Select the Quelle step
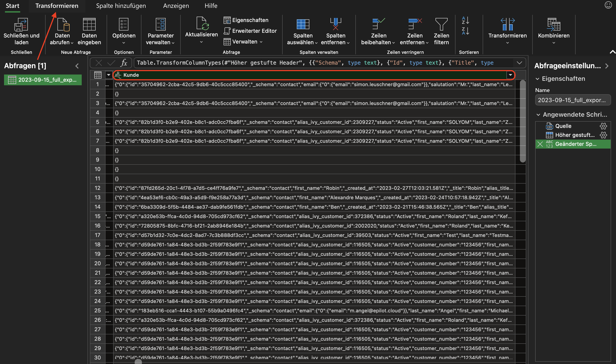616x364 pixels. point(563,126)
